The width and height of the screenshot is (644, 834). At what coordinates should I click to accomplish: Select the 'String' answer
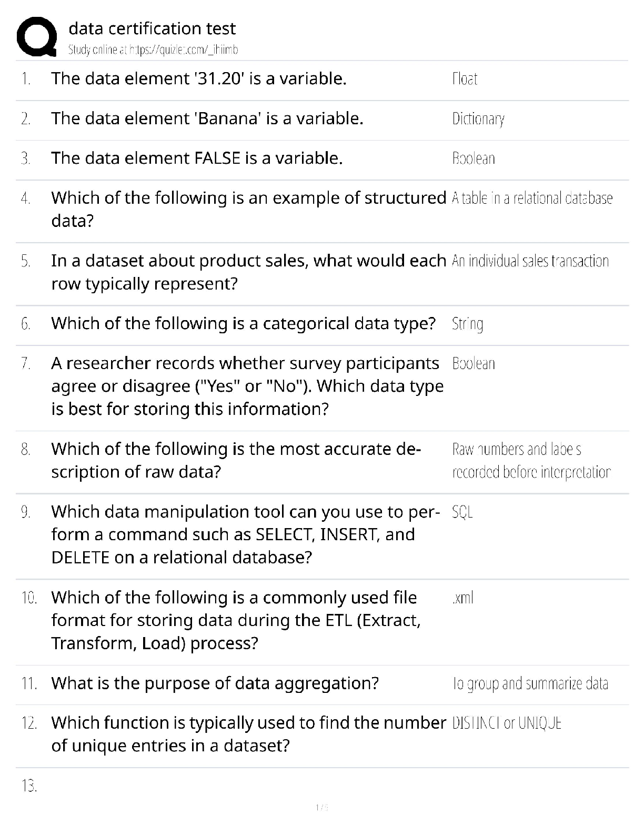click(468, 324)
